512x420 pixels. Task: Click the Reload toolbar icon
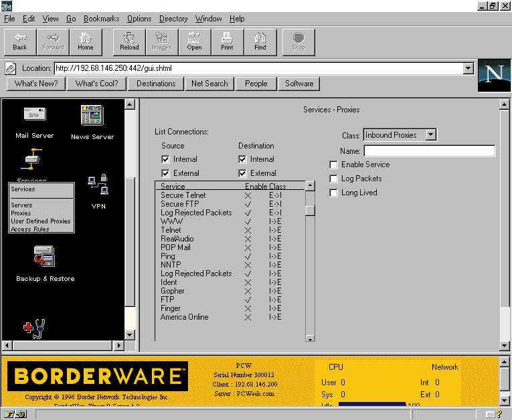129,41
